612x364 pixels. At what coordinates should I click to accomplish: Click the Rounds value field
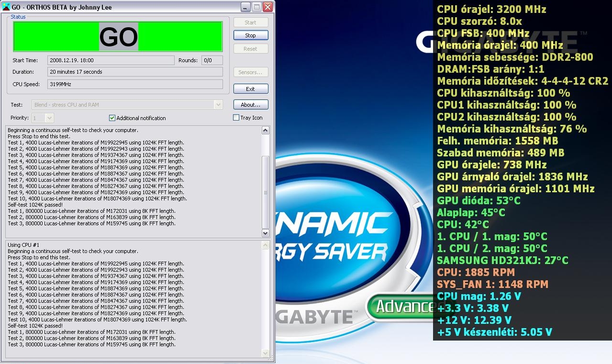pyautogui.click(x=212, y=60)
